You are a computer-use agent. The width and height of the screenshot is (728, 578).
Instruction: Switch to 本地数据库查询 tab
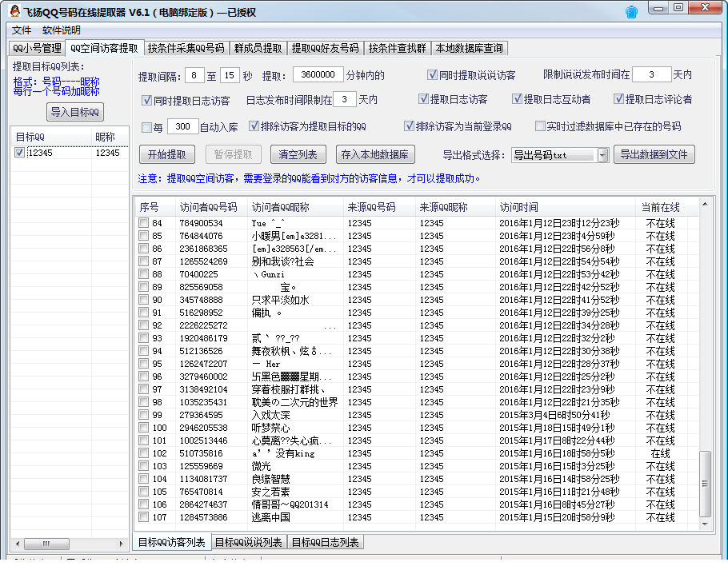(x=470, y=48)
